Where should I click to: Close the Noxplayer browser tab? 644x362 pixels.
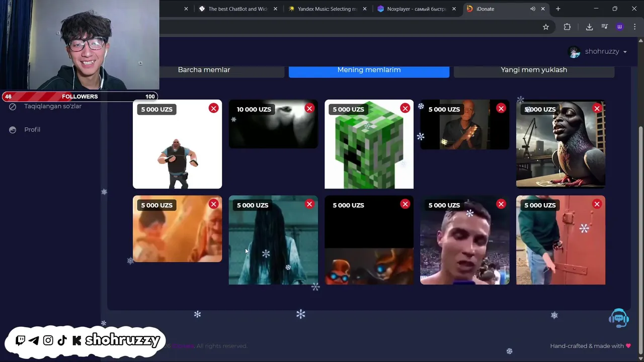(454, 9)
